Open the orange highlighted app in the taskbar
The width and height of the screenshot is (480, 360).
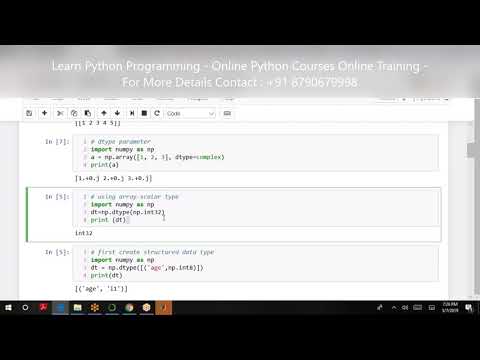[x=164, y=308]
